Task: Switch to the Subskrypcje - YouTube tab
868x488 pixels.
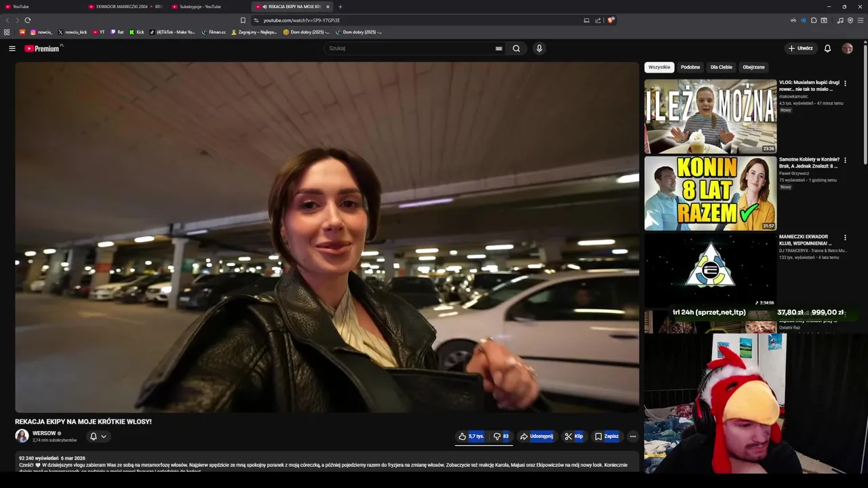Action: pyautogui.click(x=209, y=7)
